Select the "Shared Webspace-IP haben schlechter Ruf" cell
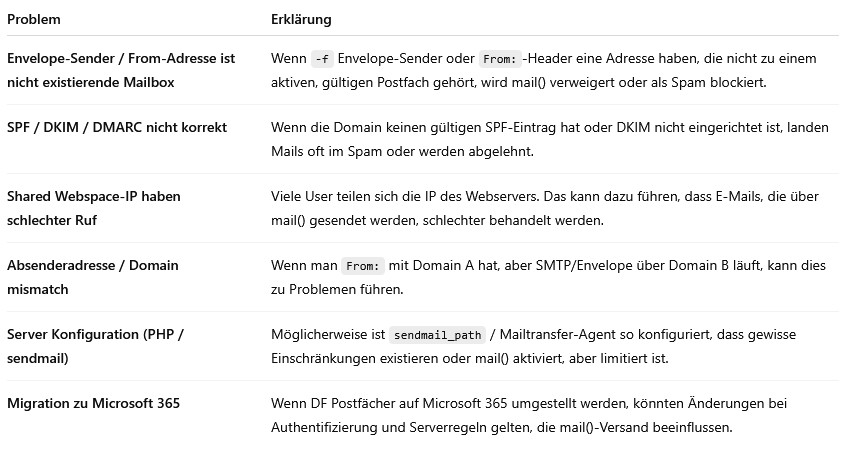This screenshot has height=465, width=848. pyautogui.click(x=94, y=208)
